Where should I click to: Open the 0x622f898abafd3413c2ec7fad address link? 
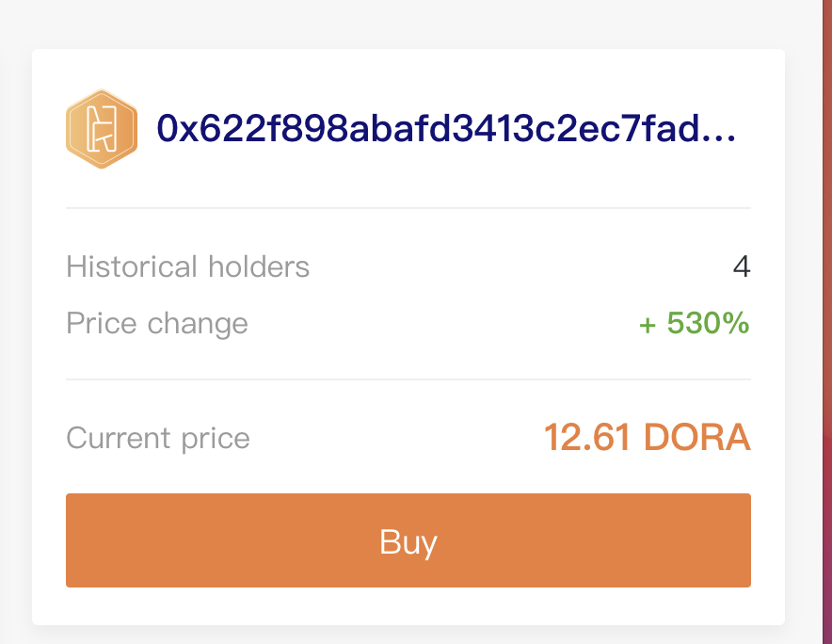pyautogui.click(x=446, y=128)
